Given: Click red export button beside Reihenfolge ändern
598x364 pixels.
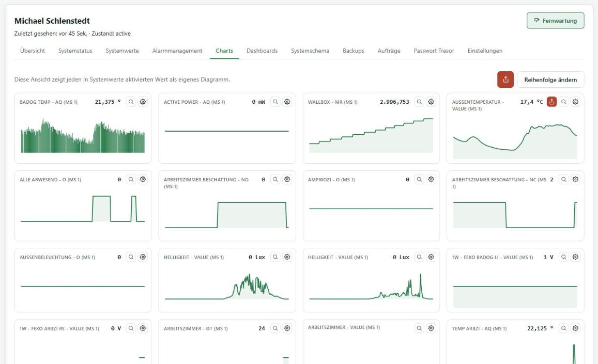Looking at the screenshot, I should (x=505, y=80).
